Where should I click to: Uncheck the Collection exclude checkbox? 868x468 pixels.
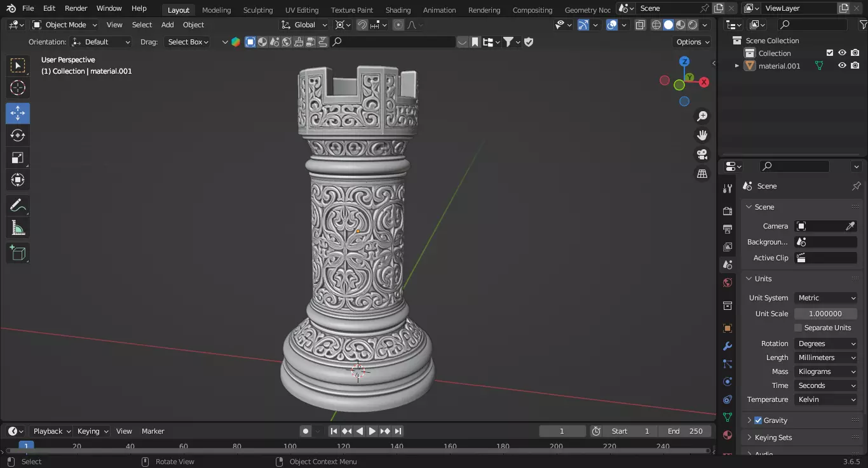pyautogui.click(x=829, y=53)
